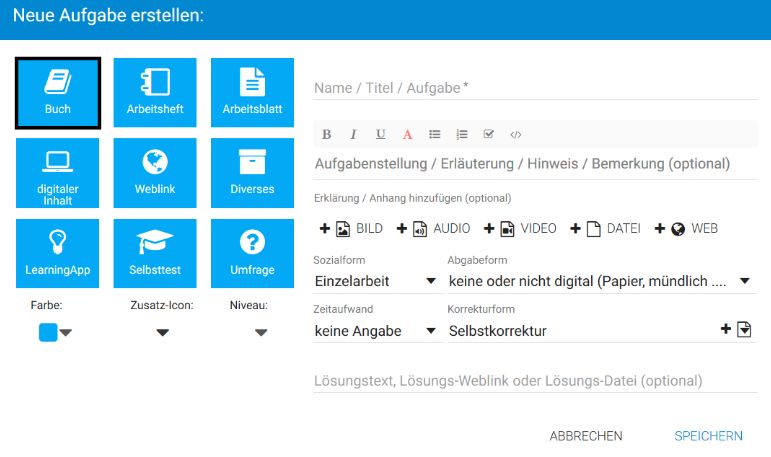This screenshot has height=457, width=771.
Task: Apply underline formatting
Action: 380,134
